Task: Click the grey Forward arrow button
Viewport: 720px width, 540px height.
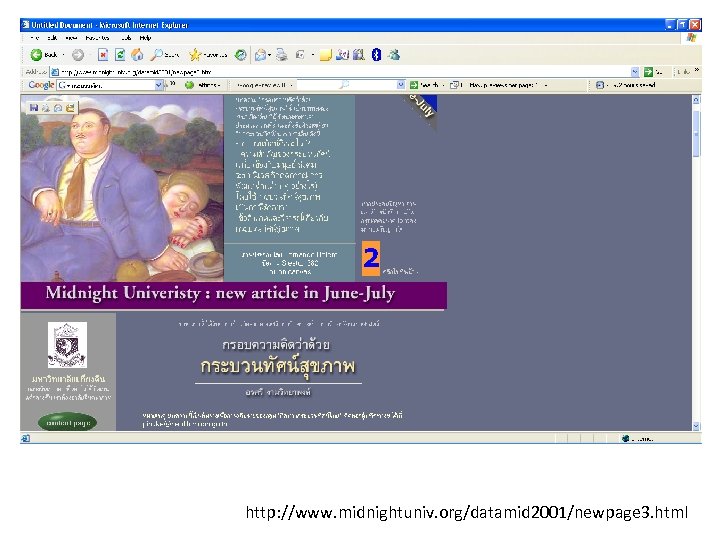Action: click(78, 55)
